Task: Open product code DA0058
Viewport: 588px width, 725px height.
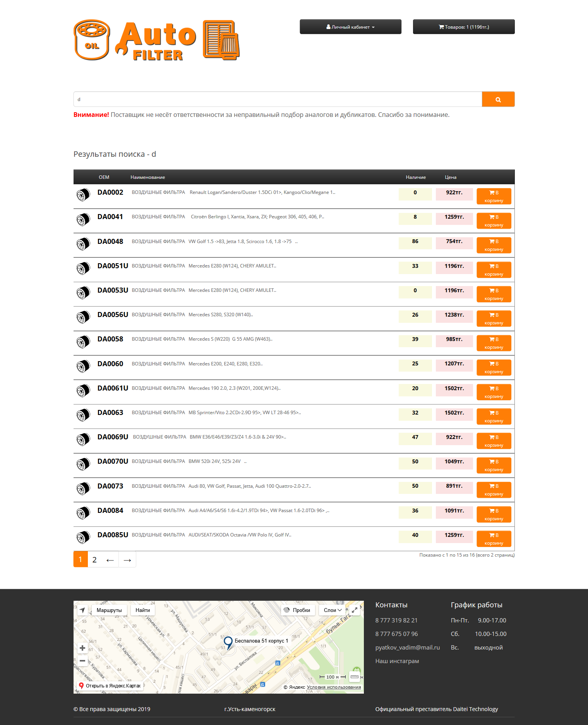Action: pyautogui.click(x=110, y=339)
